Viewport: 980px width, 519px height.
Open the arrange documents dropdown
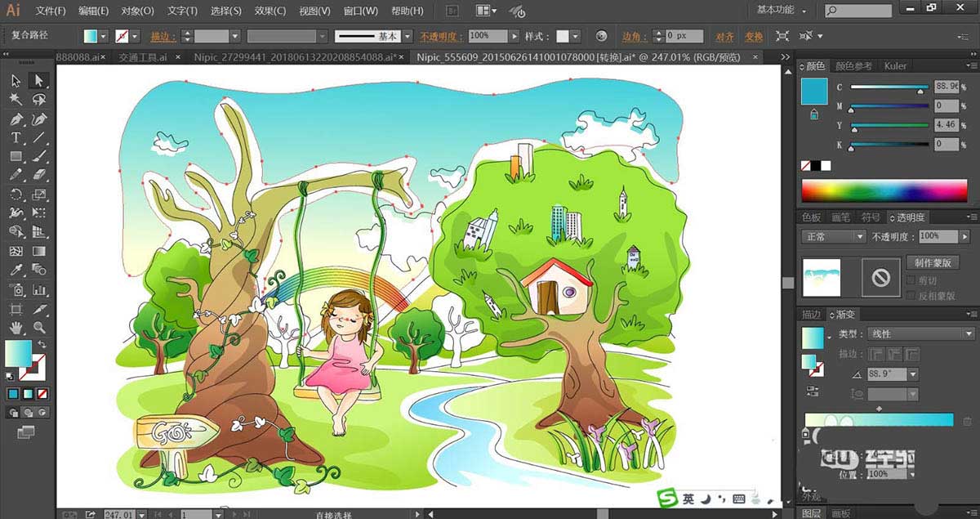[x=487, y=11]
